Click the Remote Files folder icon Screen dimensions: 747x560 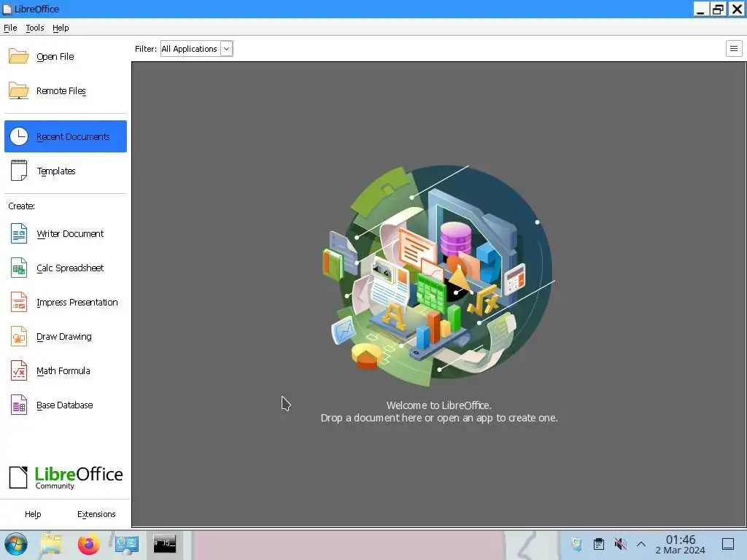18,90
